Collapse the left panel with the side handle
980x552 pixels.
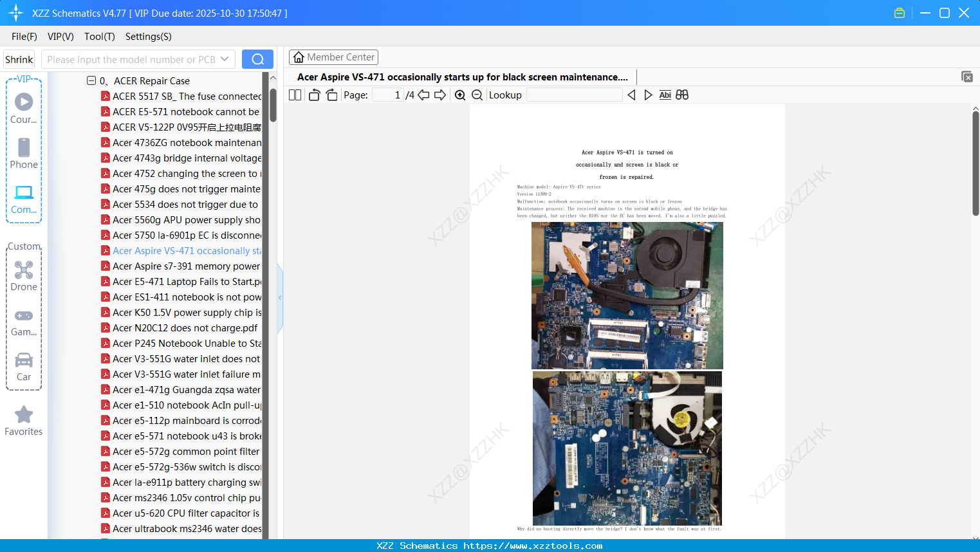click(280, 297)
